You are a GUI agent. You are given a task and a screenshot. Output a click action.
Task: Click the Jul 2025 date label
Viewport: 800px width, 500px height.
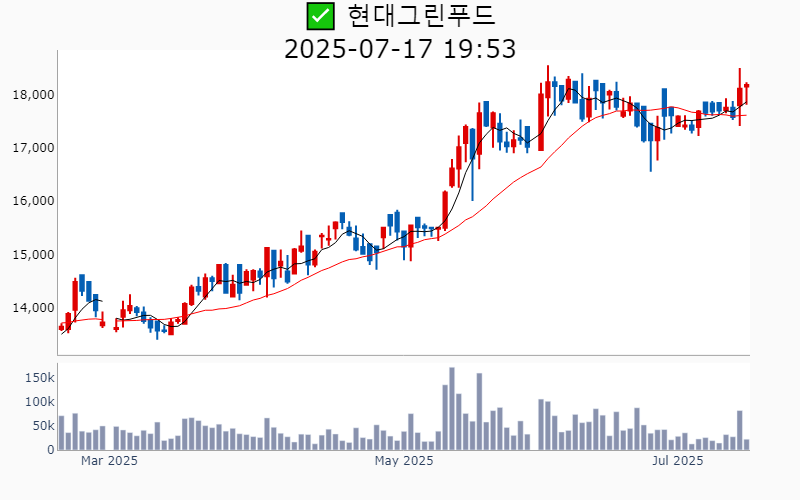coord(678,461)
